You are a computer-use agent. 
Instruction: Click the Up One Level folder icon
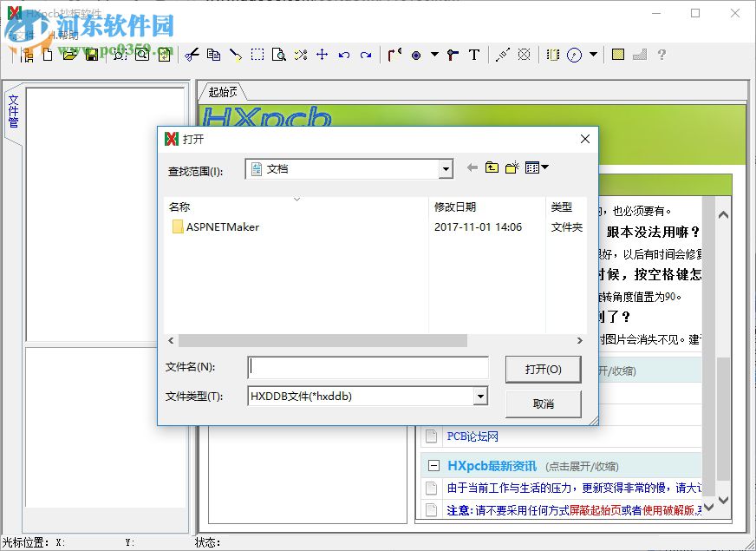tap(491, 167)
